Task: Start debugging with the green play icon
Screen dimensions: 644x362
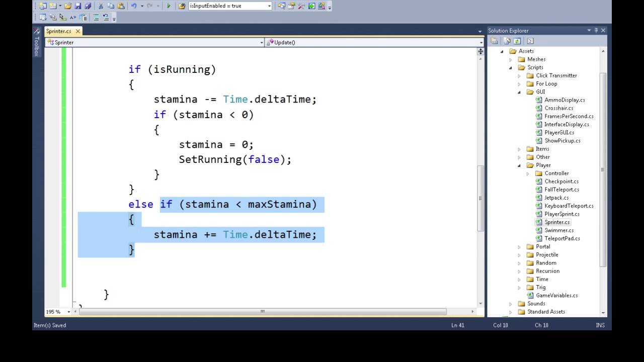Action: [x=169, y=6]
